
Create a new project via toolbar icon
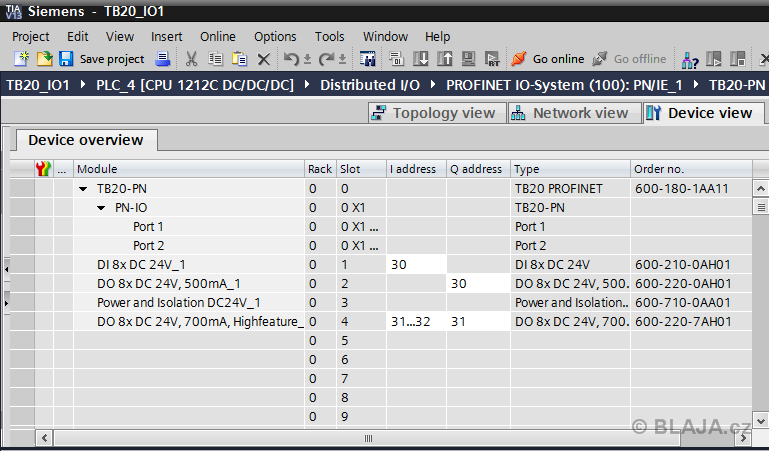pyautogui.click(x=21, y=59)
